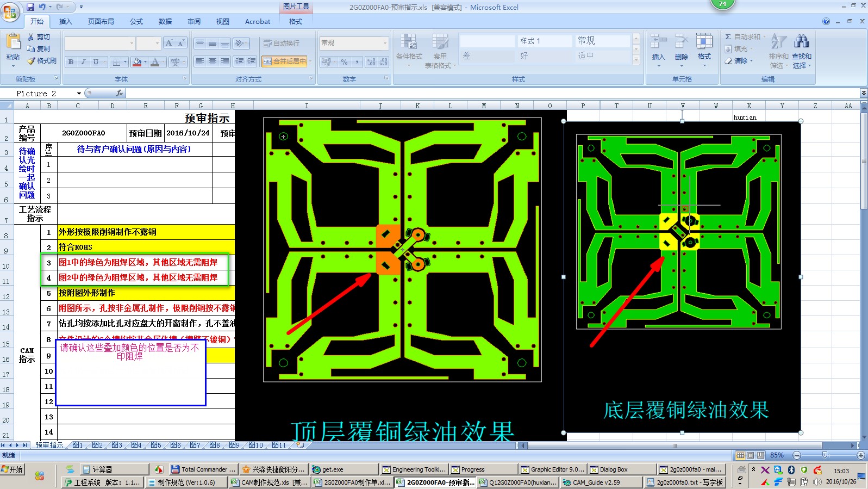Screen dimensions: 868x489
Task: Open Picture Tools 格式 tab
Action: [296, 22]
